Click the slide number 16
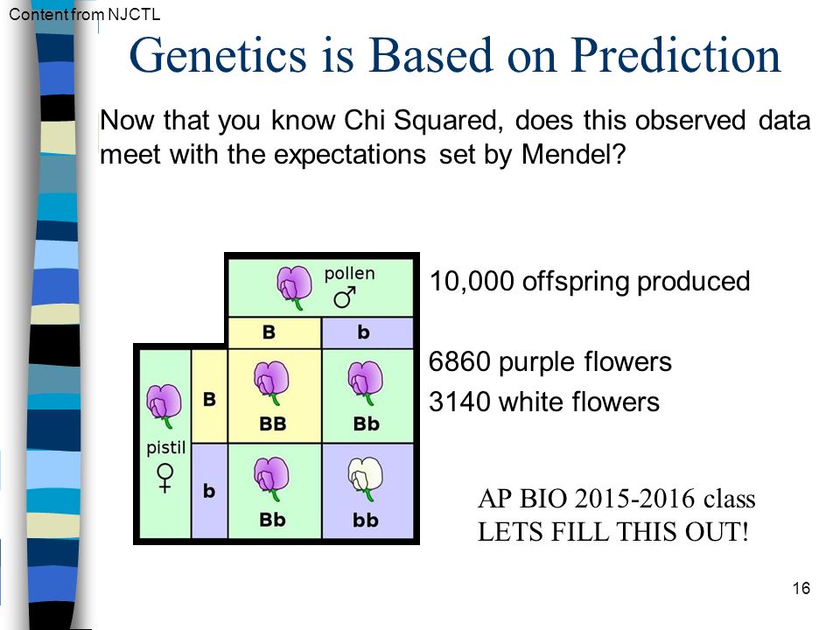Screen dimensions: 840x630 coord(801,588)
